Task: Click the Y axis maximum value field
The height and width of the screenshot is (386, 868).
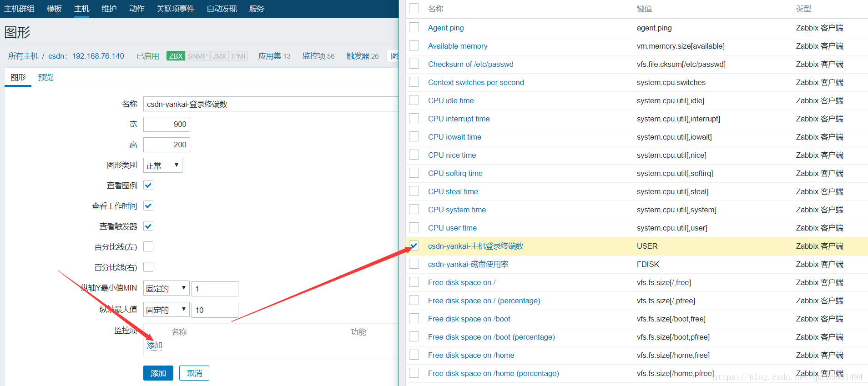Action: pyautogui.click(x=215, y=310)
